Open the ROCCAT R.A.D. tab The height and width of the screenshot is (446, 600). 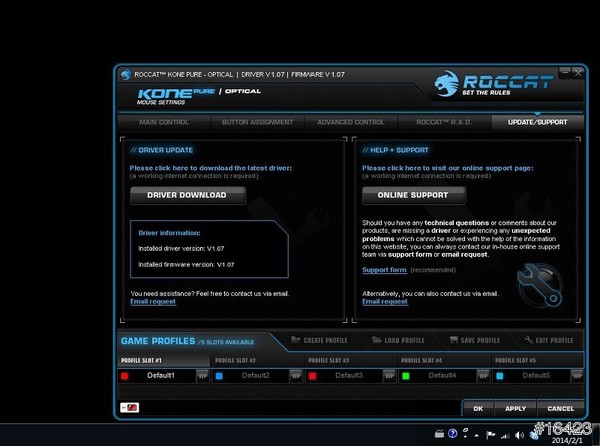(443, 122)
